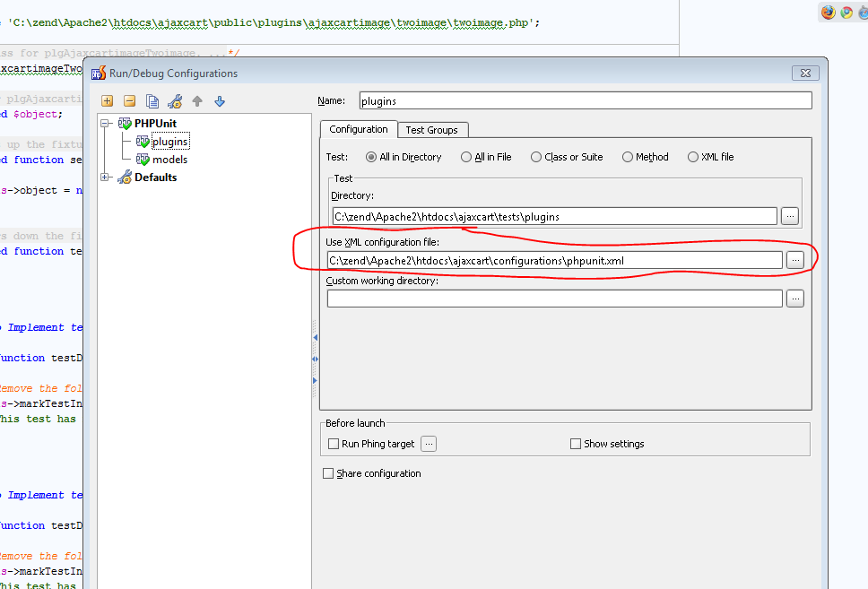Open Chrome browser preview icon
The height and width of the screenshot is (589, 868).
tap(846, 13)
